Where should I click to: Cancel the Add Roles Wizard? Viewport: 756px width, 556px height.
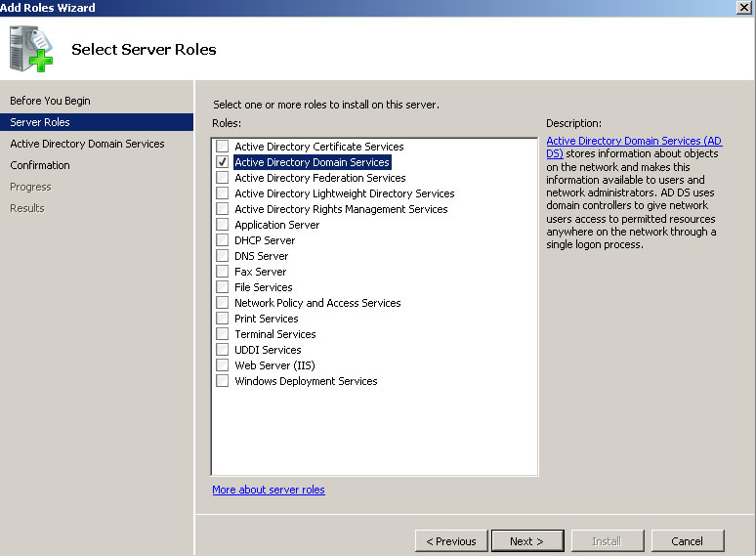pos(687,540)
